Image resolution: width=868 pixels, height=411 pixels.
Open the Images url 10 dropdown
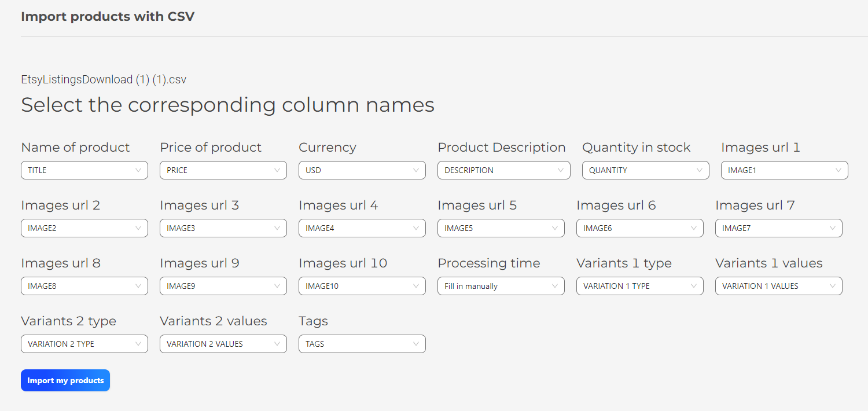click(362, 286)
